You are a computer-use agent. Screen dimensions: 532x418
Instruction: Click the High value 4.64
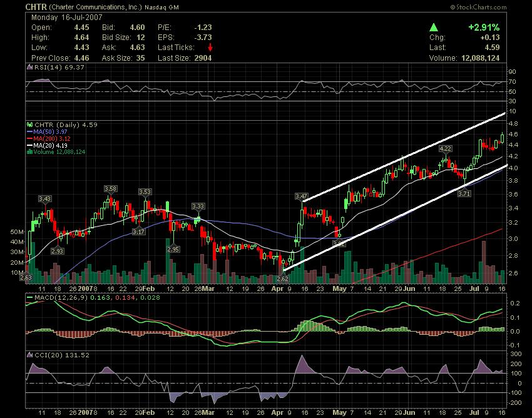(x=81, y=38)
